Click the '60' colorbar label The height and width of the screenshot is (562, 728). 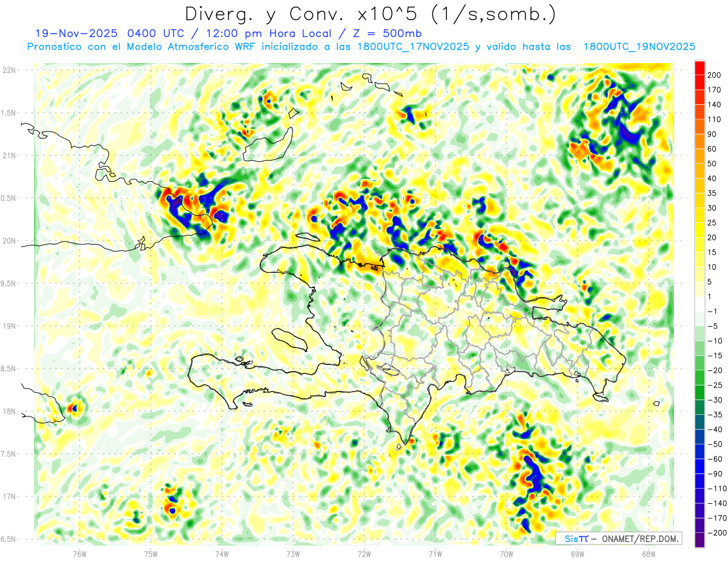click(x=712, y=149)
